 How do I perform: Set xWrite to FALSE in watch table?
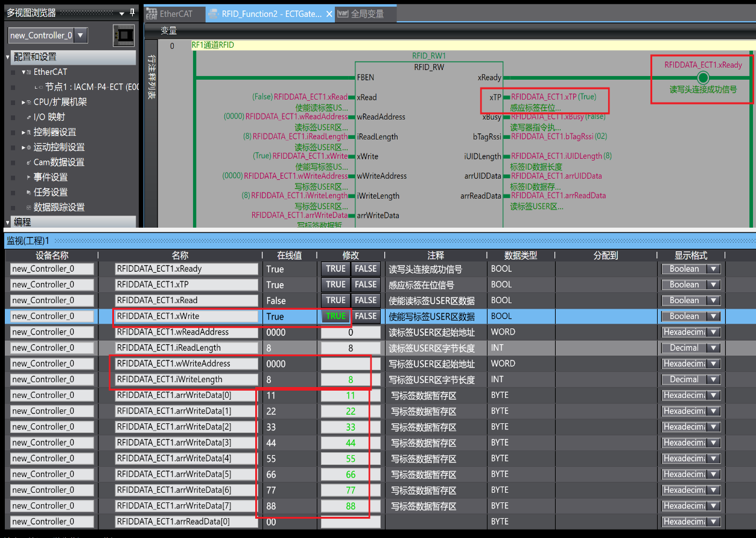pos(366,316)
